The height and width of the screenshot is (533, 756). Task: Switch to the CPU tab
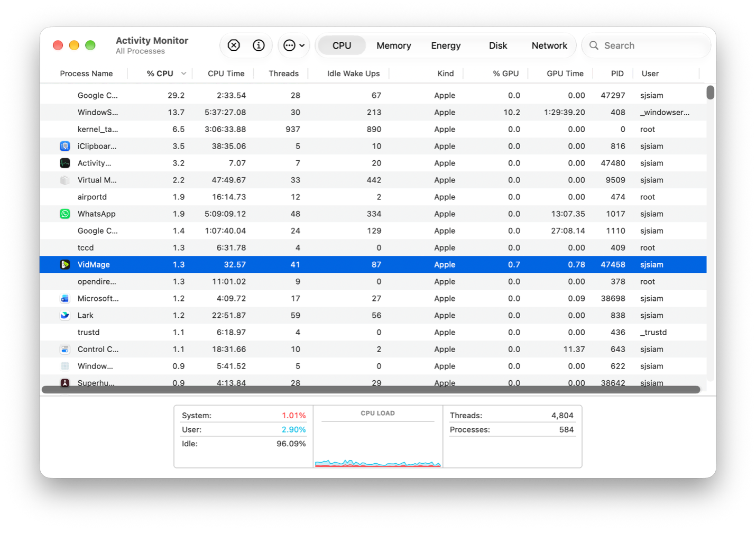pyautogui.click(x=342, y=45)
